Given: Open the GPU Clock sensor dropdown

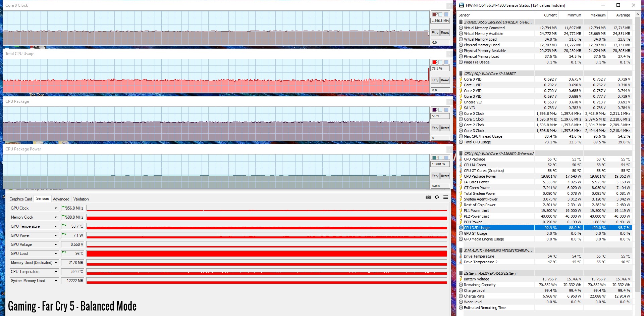Looking at the screenshot, I should click(x=56, y=208).
